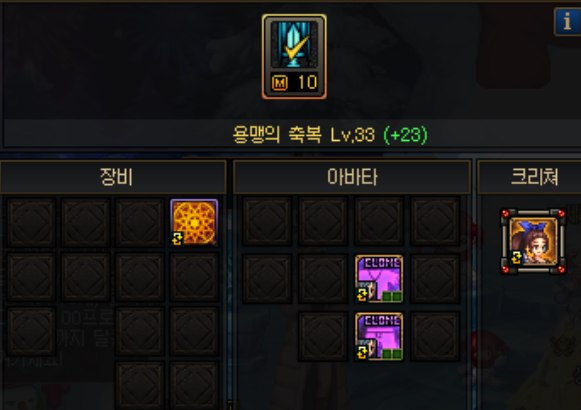Click the empty equipment slot below the magic circle
This screenshot has height=410, width=581.
pyautogui.click(x=194, y=277)
